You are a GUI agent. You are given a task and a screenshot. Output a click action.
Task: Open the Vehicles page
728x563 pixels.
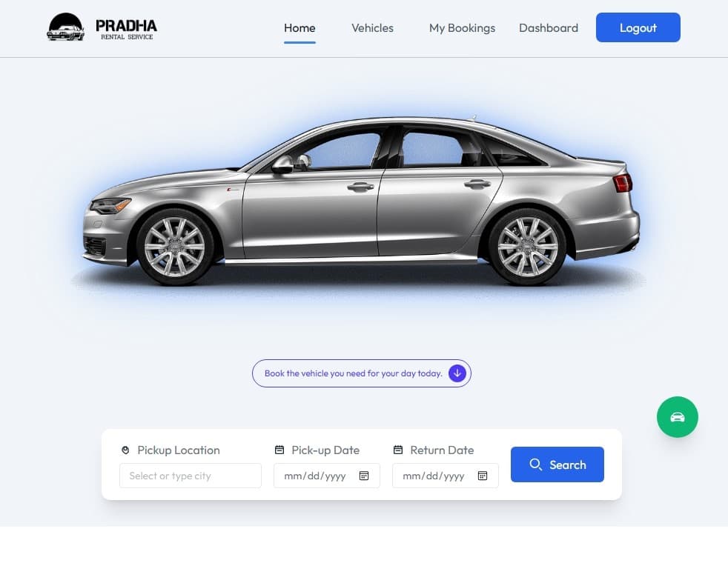tap(372, 28)
